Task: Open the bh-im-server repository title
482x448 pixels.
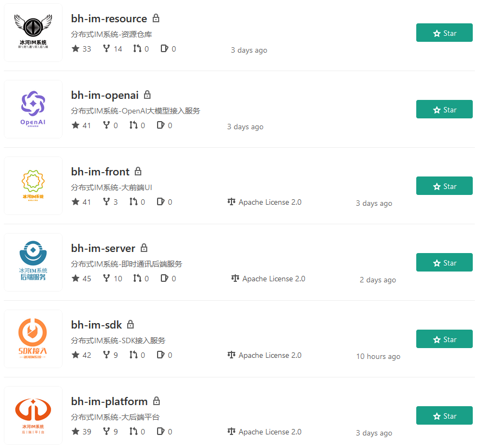Action: tap(103, 248)
